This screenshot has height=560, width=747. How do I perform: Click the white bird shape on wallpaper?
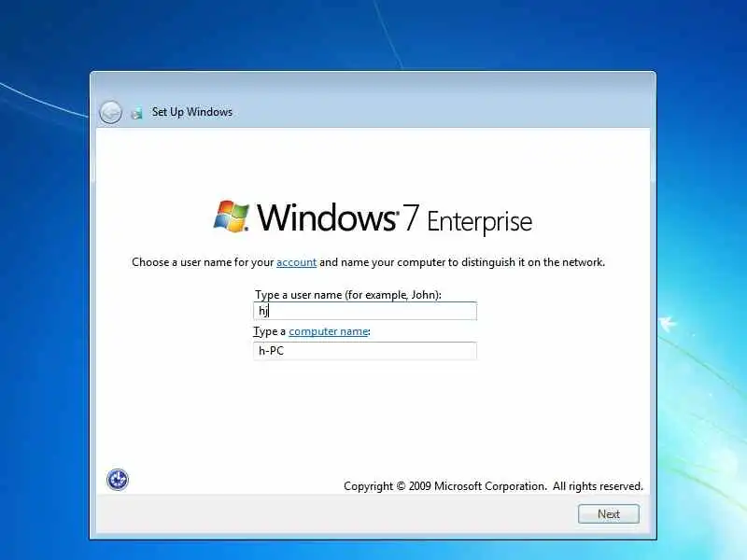click(x=668, y=323)
